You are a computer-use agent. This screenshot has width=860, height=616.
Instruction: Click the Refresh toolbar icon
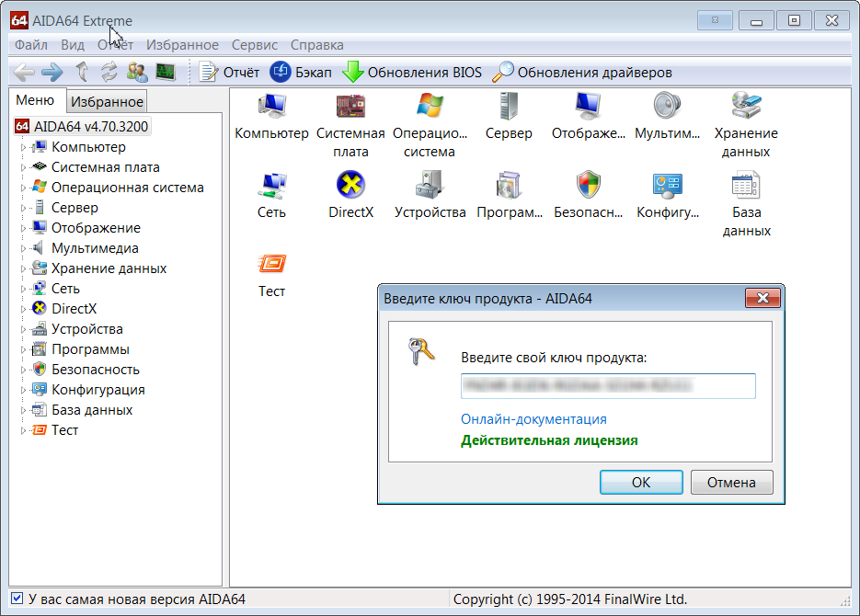click(x=109, y=73)
